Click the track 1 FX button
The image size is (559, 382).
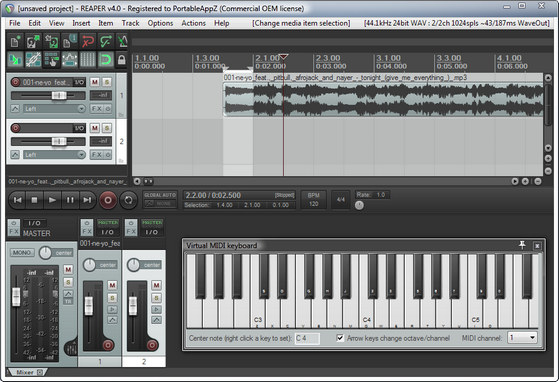(x=97, y=109)
